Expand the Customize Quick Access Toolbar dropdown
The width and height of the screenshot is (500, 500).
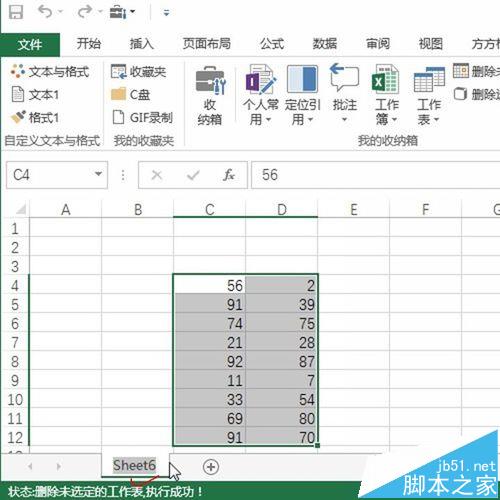click(166, 13)
